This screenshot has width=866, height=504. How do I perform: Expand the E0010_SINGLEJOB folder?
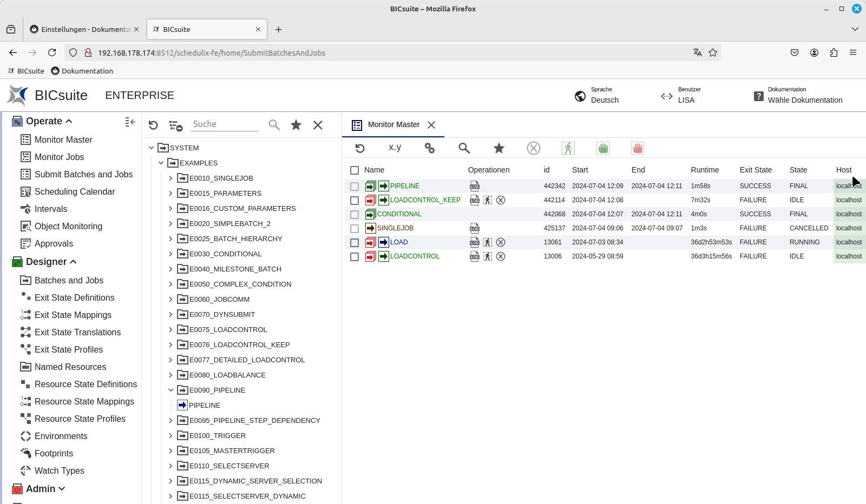pos(170,178)
